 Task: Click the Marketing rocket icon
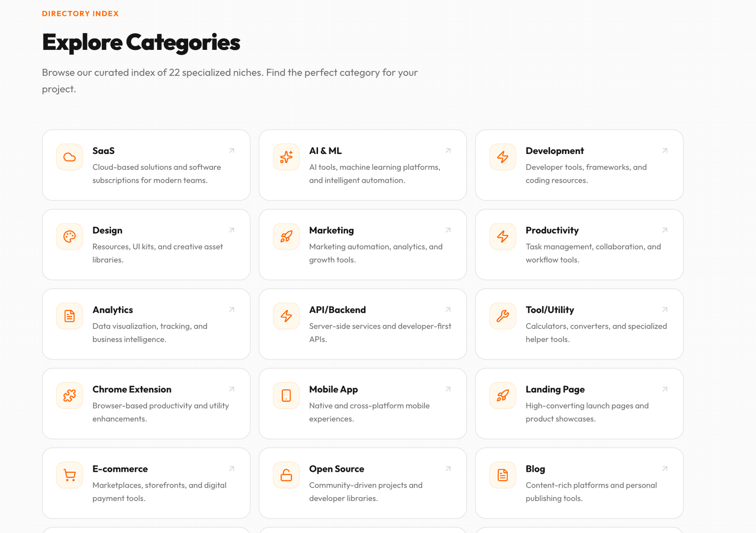click(286, 236)
